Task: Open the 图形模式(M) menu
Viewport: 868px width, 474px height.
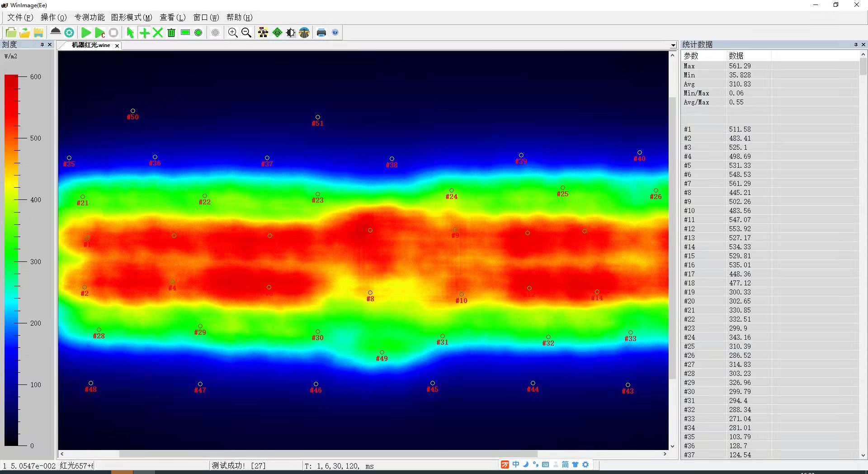Action: tap(131, 17)
